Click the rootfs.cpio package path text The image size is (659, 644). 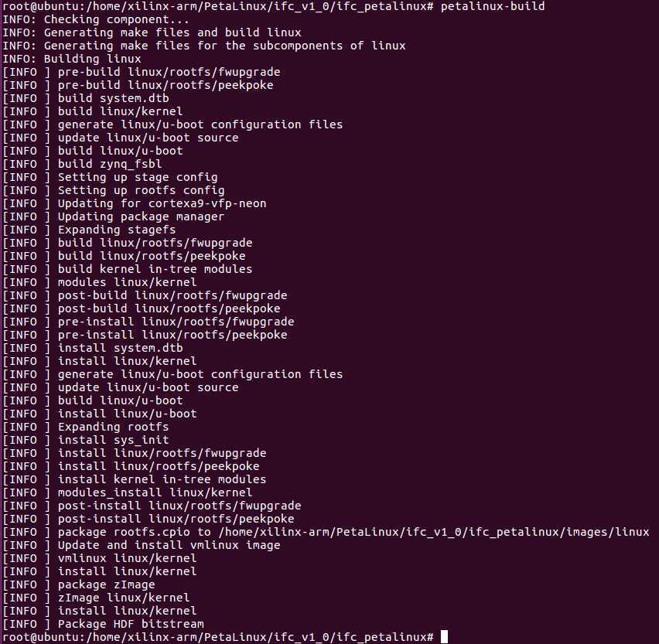[x=434, y=532]
